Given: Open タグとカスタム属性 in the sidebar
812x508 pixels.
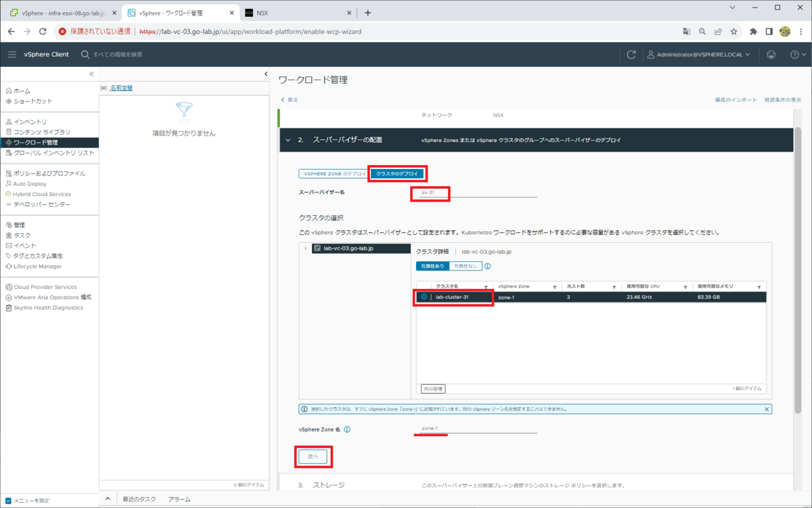Looking at the screenshot, I should coord(38,256).
